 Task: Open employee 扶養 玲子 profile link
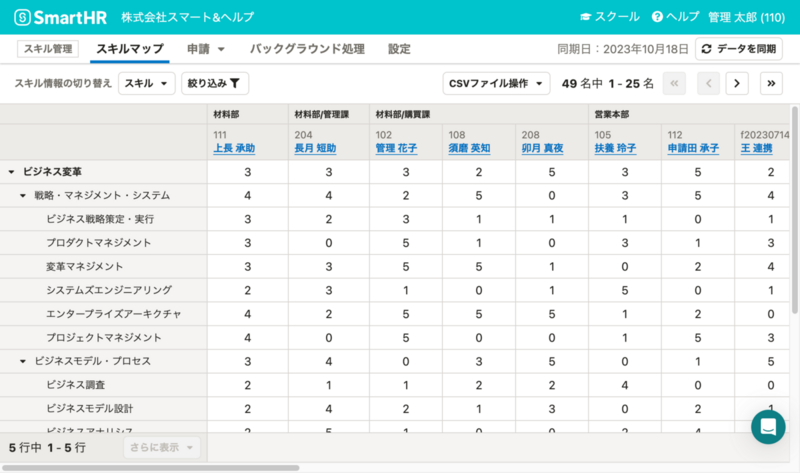615,148
